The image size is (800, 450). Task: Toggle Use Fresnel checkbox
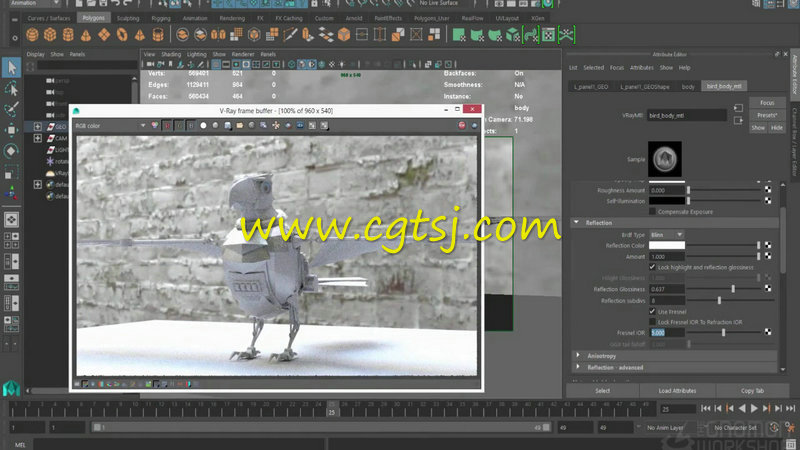[x=652, y=311]
